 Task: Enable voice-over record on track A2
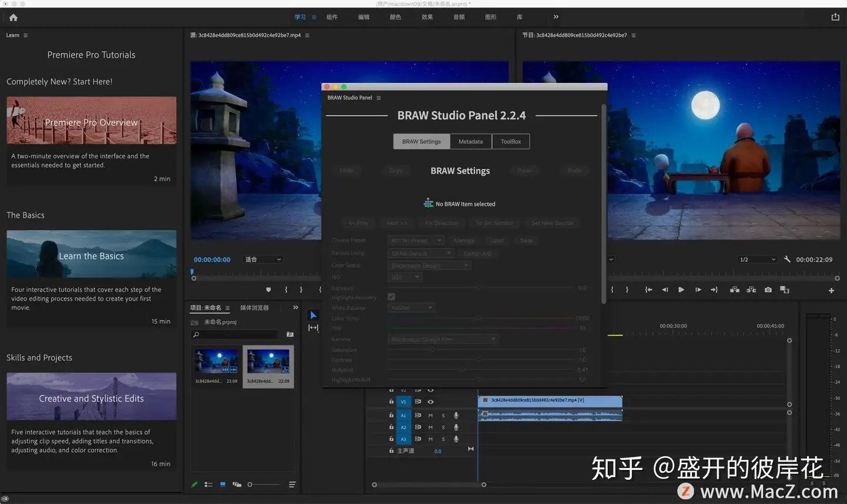[456, 427]
